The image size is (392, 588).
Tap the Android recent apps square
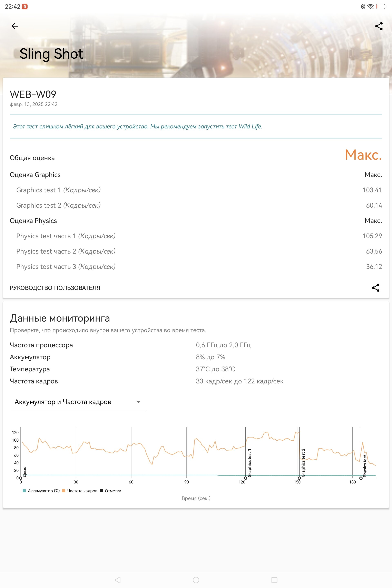click(x=274, y=580)
